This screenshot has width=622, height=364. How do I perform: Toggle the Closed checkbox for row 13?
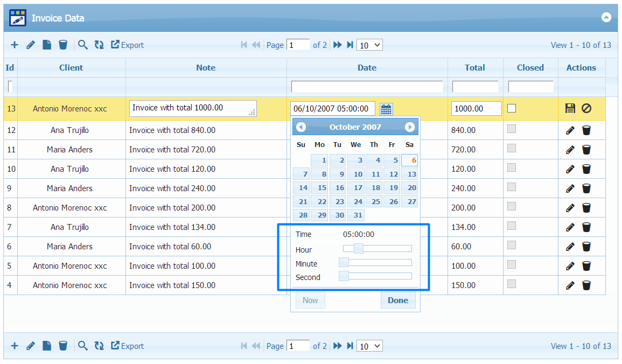pyautogui.click(x=511, y=108)
